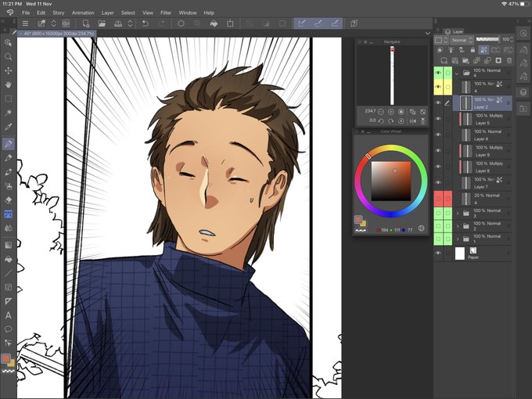532x399 pixels.
Task: Select the Gradient tool
Action: pos(8,245)
